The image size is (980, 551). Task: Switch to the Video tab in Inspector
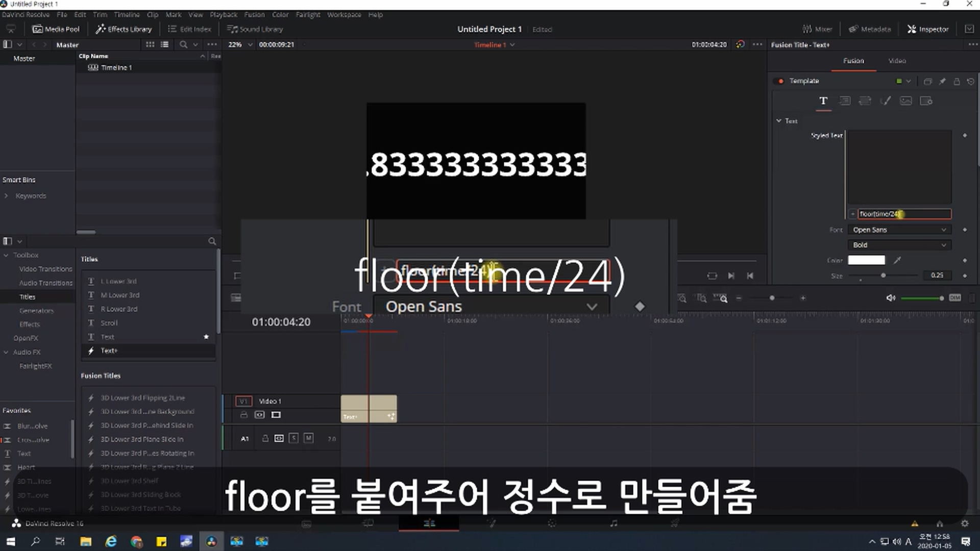coord(897,61)
